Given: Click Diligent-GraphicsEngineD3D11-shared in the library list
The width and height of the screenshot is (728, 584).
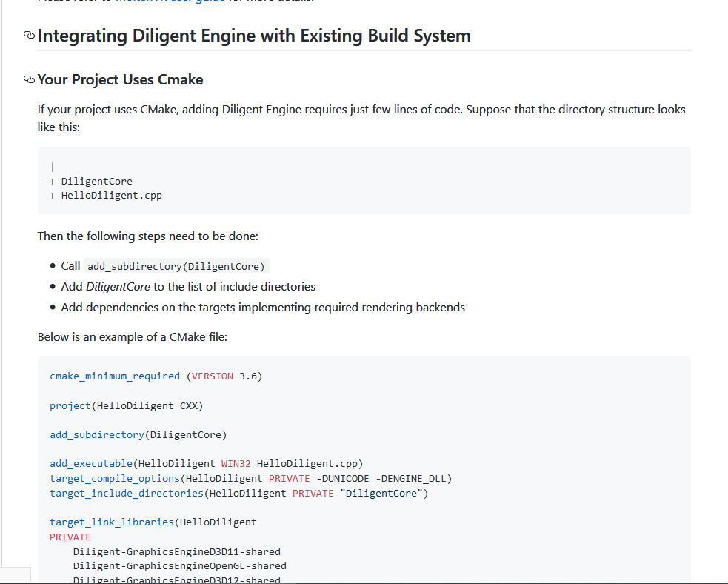Looking at the screenshot, I should pos(176,551).
